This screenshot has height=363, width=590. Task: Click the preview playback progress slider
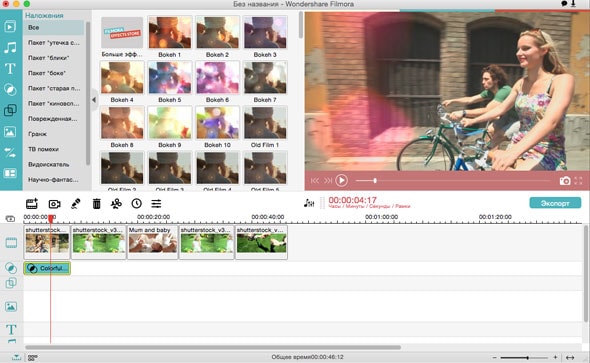pos(453,181)
